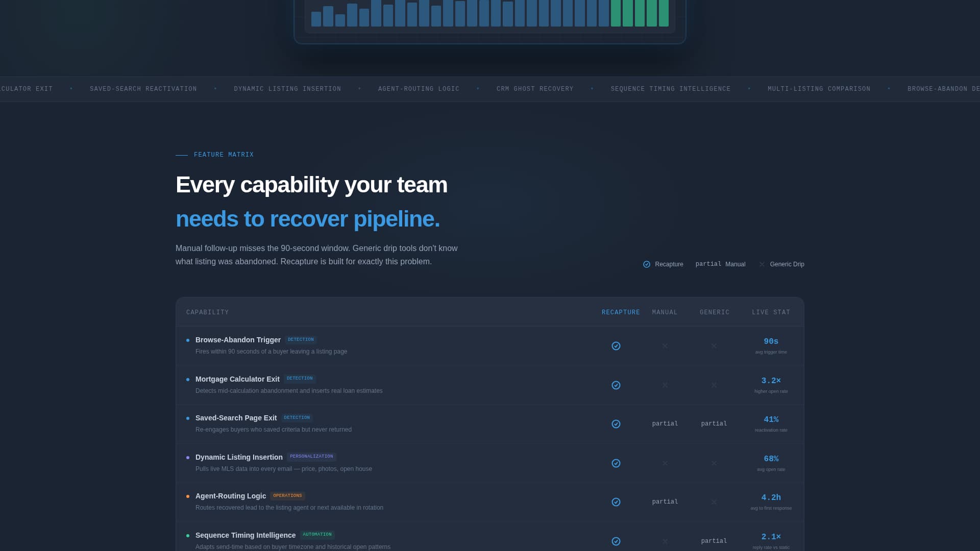Click the Browse-Abandon Trigger capability title
980x551 pixels.
tap(238, 340)
